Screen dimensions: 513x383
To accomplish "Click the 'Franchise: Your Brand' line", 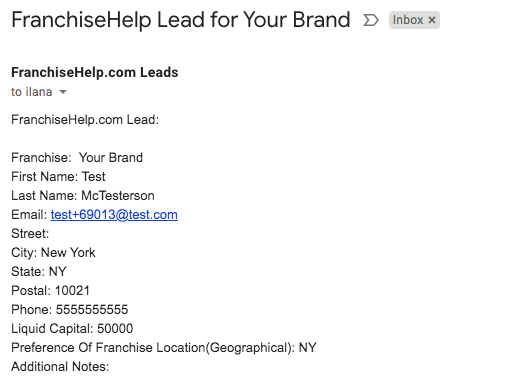I will tap(77, 158).
